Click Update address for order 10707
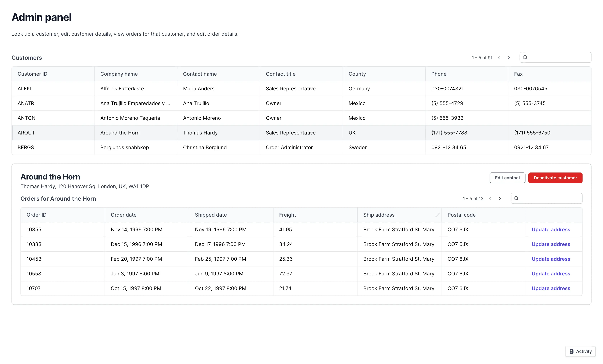This screenshot has height=364, width=603. [x=551, y=288]
